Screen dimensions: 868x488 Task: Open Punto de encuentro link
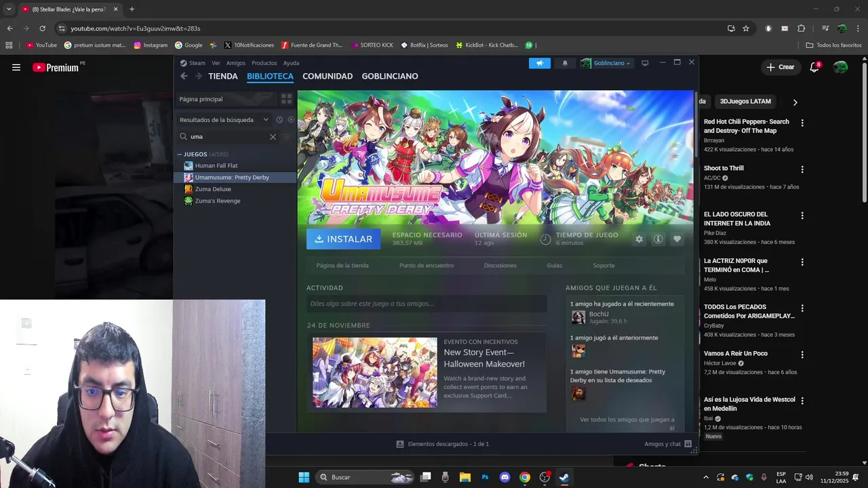[427, 266]
